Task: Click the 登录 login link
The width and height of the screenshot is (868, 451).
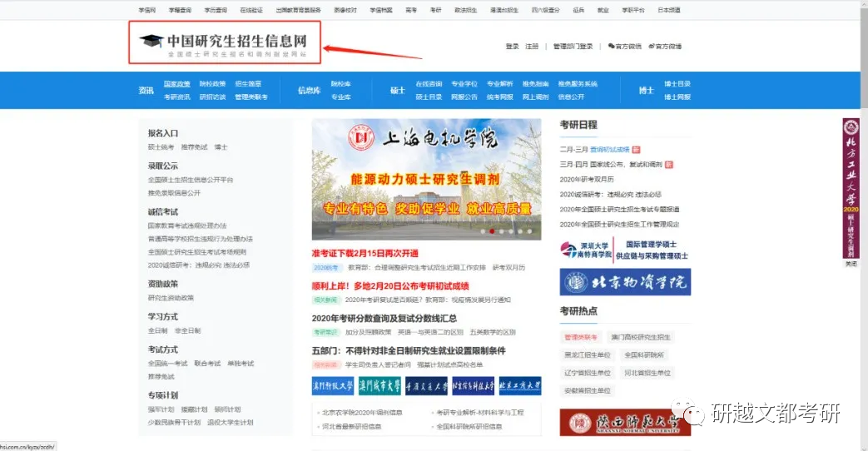Action: pyautogui.click(x=512, y=47)
